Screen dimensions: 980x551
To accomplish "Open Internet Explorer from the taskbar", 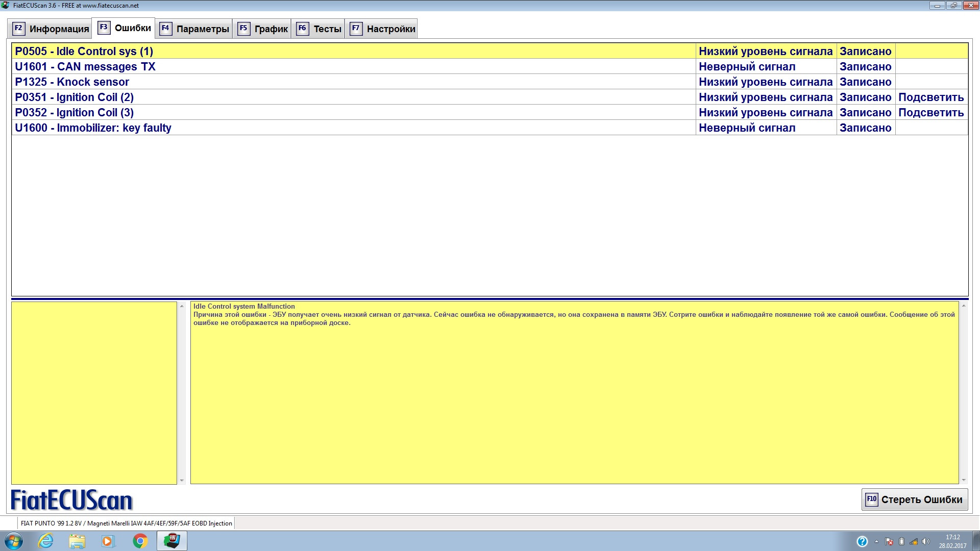I will (46, 541).
